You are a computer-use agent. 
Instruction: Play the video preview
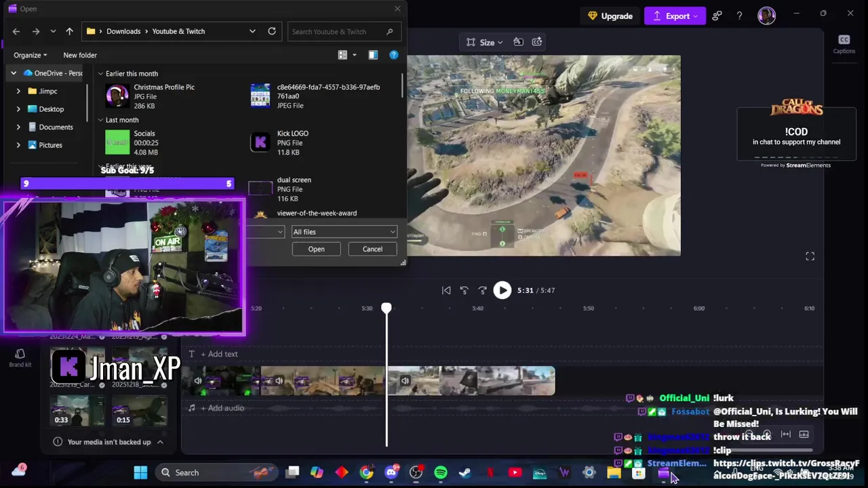click(x=502, y=290)
